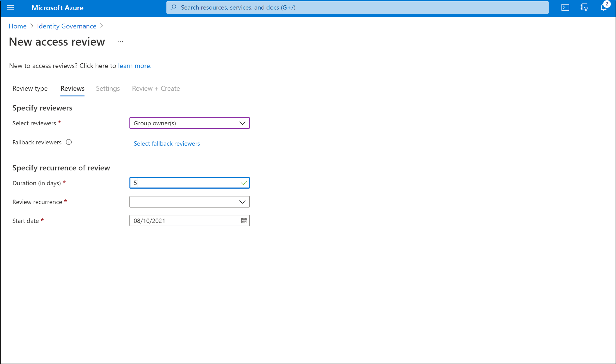616x364 pixels.
Task: Click the green checkmark validation icon
Action: [x=244, y=182]
